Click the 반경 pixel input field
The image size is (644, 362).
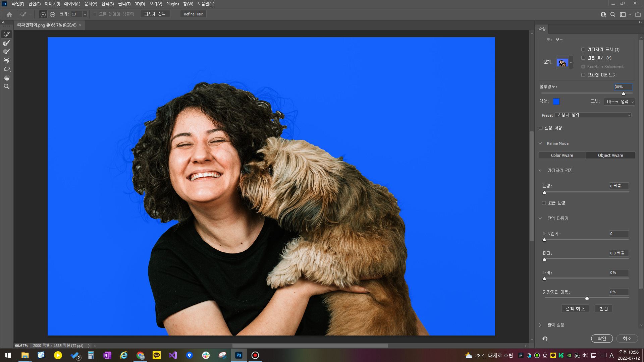pyautogui.click(x=619, y=186)
